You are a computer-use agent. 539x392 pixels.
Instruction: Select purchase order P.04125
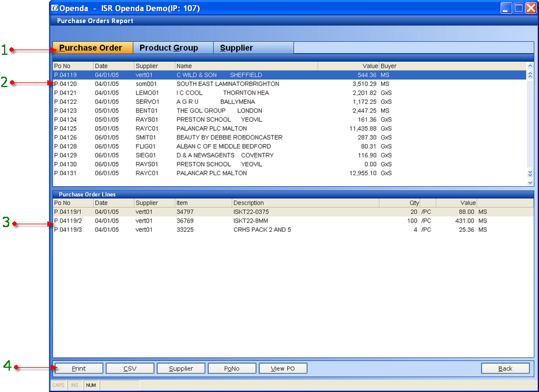[289, 129]
